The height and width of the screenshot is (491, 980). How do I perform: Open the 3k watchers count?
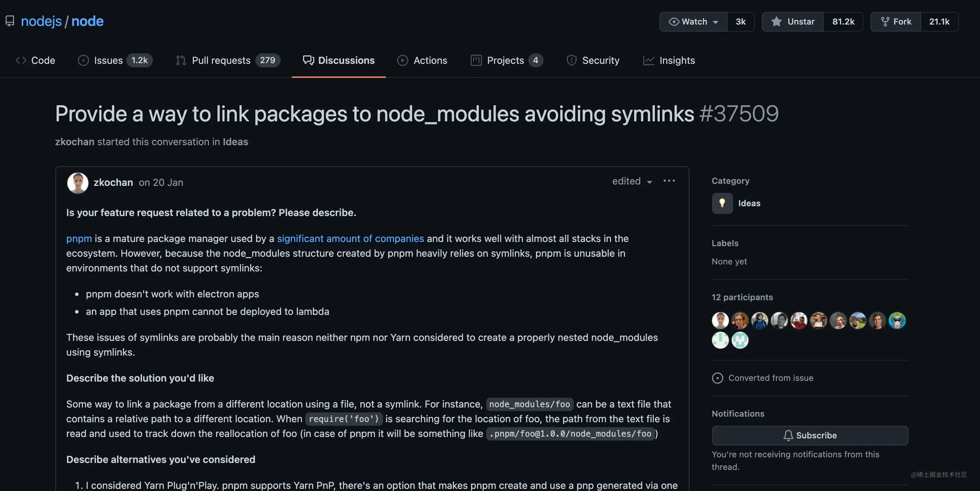[740, 22]
